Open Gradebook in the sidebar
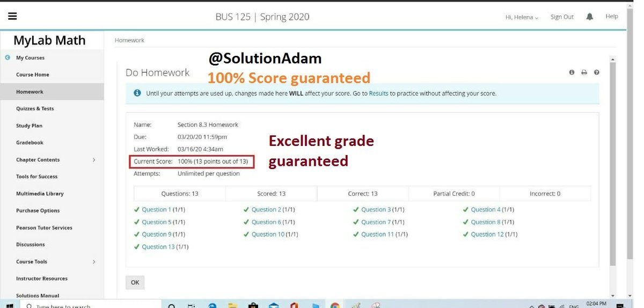The width and height of the screenshot is (644, 308). 30,143
